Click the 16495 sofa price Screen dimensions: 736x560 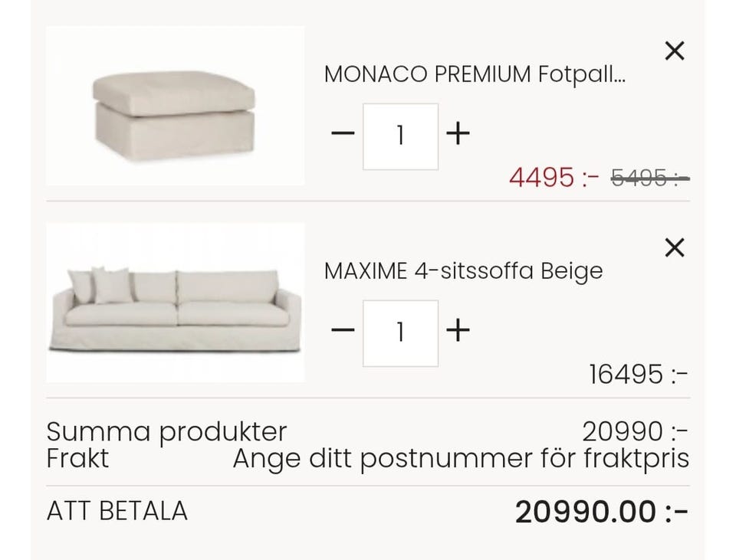tap(638, 375)
